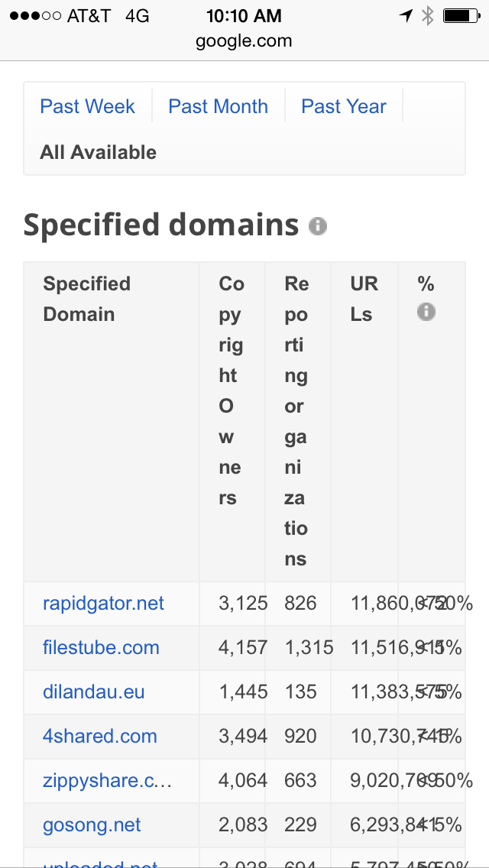
Task: Select the Past Month tab
Action: tap(218, 106)
